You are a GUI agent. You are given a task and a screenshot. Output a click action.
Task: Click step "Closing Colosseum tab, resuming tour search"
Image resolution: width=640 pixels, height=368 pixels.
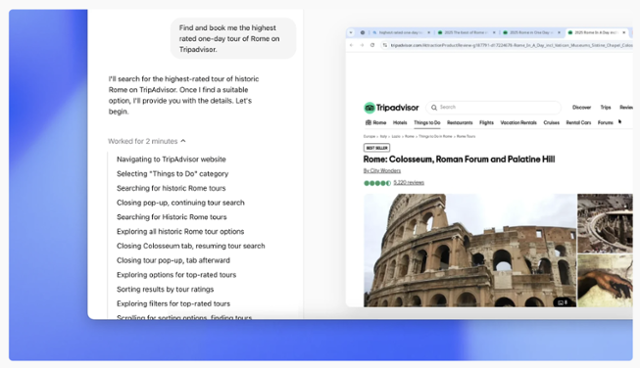click(191, 246)
